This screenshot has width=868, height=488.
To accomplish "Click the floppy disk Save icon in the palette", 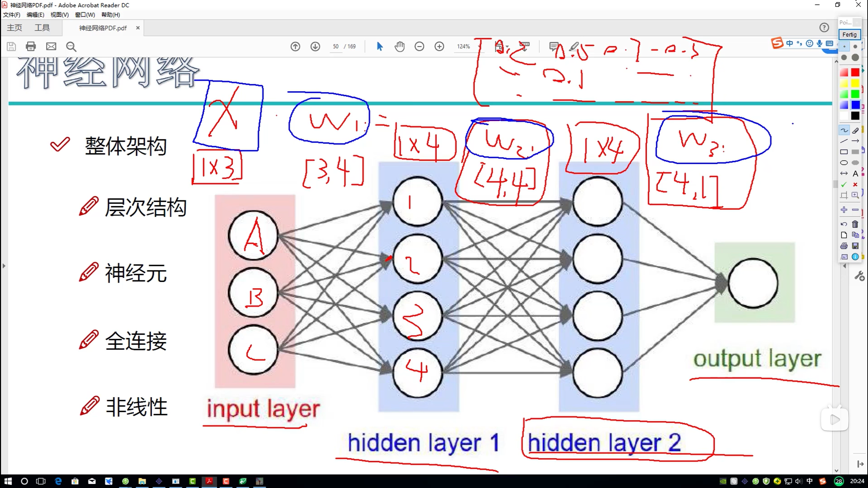I will (855, 246).
